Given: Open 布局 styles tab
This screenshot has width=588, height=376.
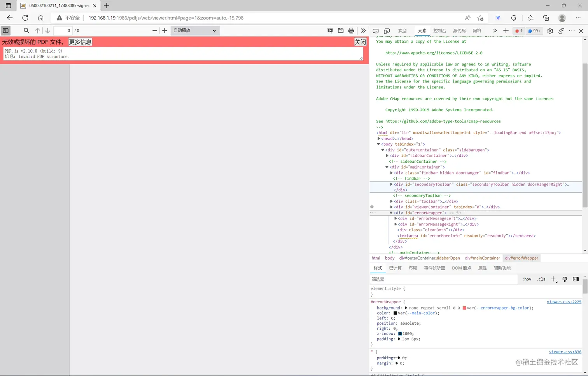Looking at the screenshot, I should click(413, 268).
